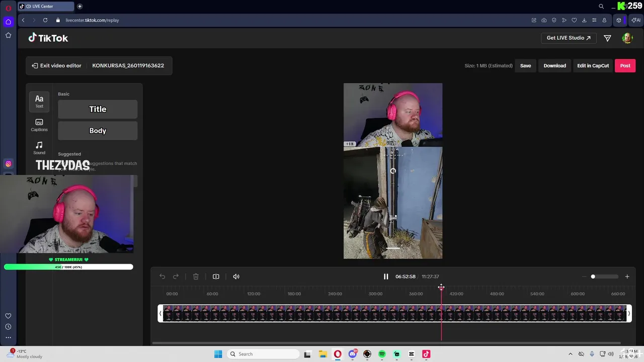The image size is (644, 362).
Task: Switch to the LIVE Center browser tab
Action: (47, 7)
